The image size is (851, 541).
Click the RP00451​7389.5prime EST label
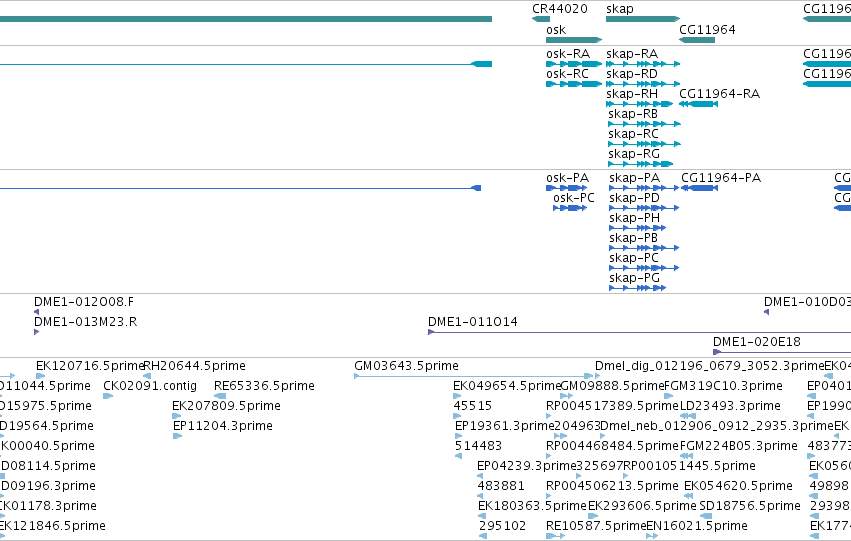coord(612,406)
